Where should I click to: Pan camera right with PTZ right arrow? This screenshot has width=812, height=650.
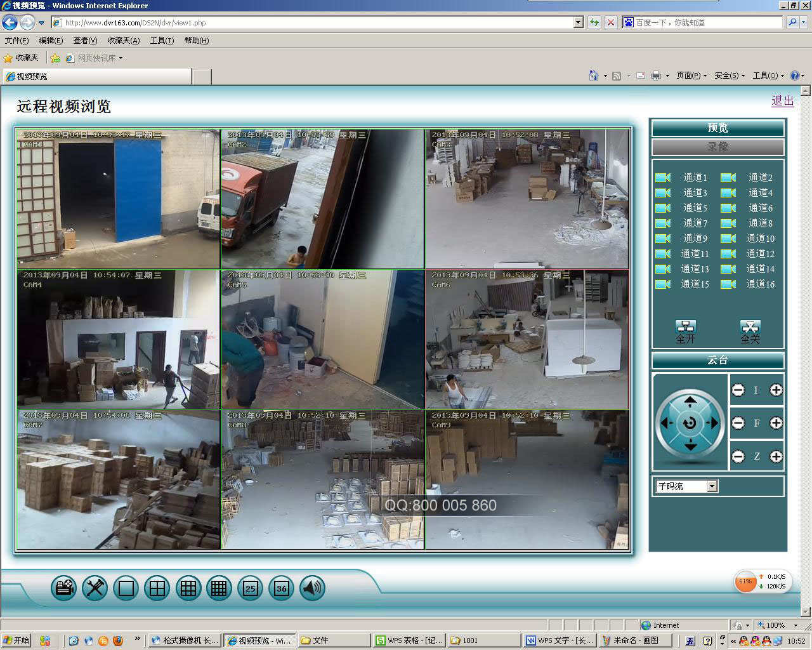714,423
